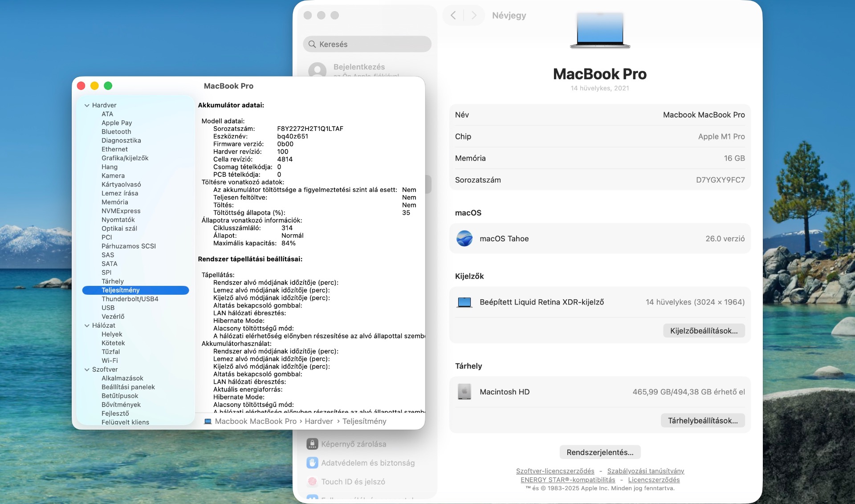Close the MacBook Pro info window
The height and width of the screenshot is (504, 855).
(81, 86)
